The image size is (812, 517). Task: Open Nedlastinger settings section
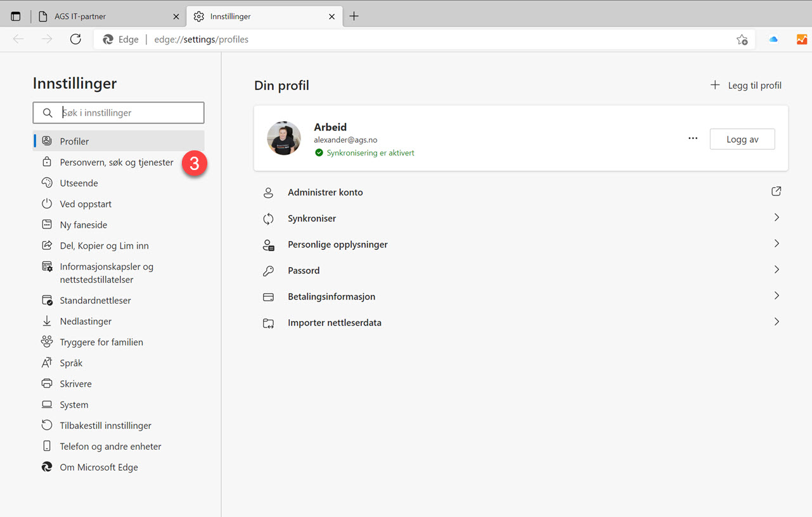(x=119, y=322)
